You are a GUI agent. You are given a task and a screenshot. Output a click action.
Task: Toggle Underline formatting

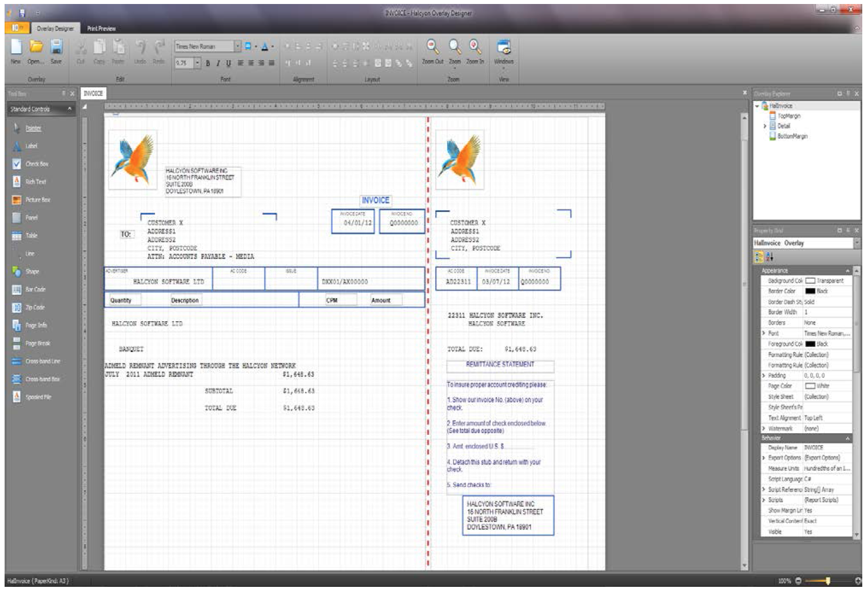coord(228,63)
